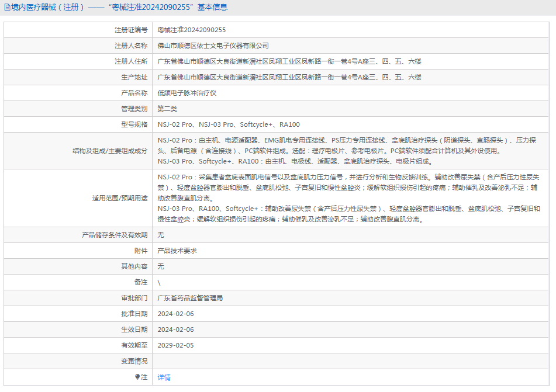Click approval department 广东省药品监督管理局
This screenshot has width=556, height=392.
190,298
